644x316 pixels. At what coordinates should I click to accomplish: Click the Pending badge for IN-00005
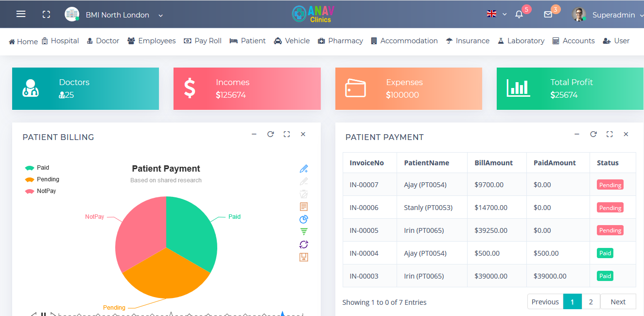pos(610,230)
